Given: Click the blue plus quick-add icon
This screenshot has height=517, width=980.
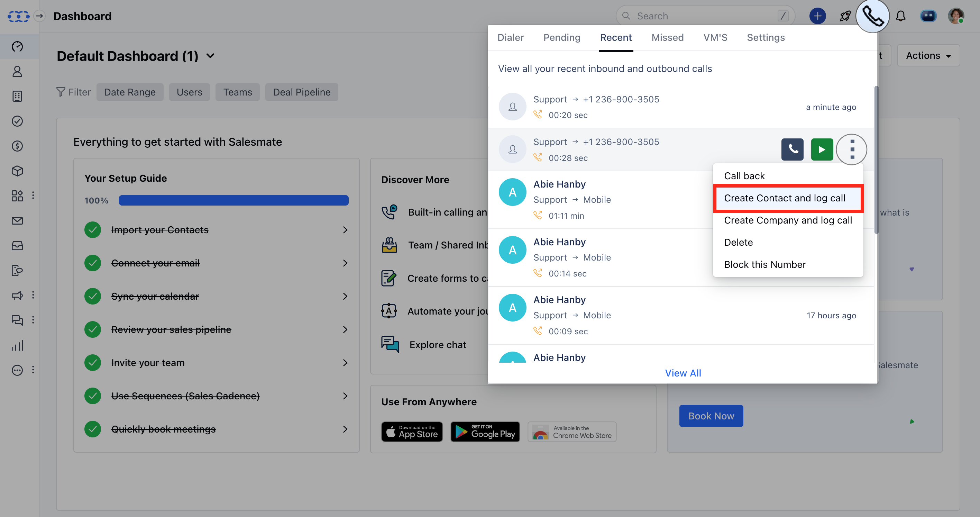Looking at the screenshot, I should pyautogui.click(x=817, y=16).
